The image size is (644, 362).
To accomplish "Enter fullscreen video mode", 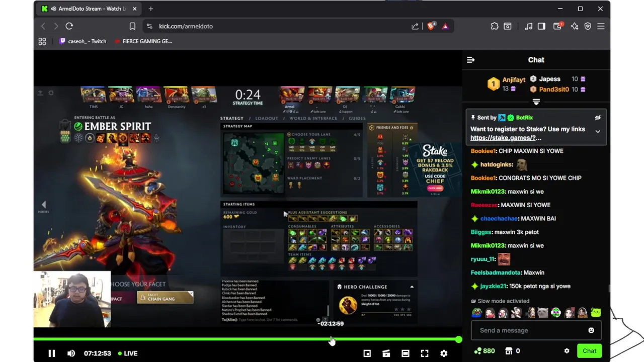I will pyautogui.click(x=425, y=353).
